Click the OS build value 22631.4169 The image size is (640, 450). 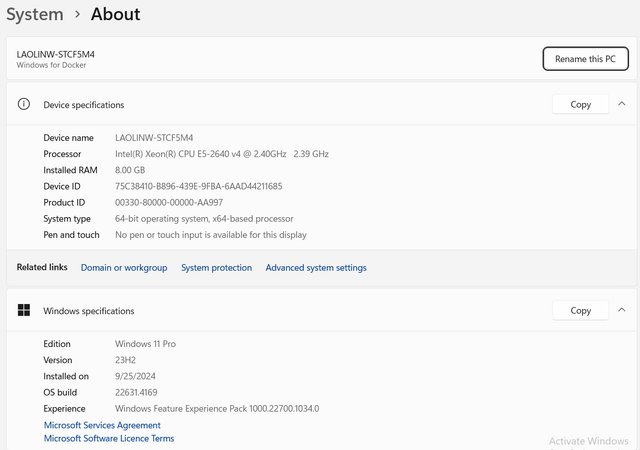(x=136, y=392)
